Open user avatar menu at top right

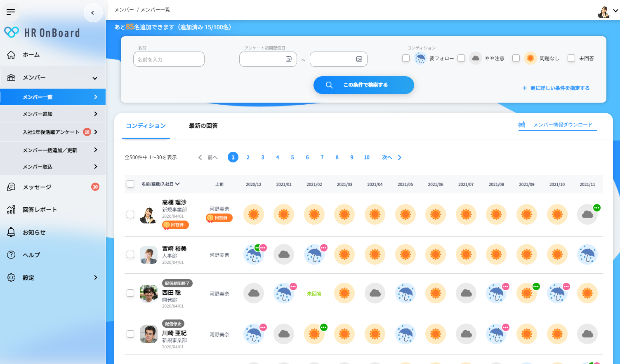coord(608,12)
